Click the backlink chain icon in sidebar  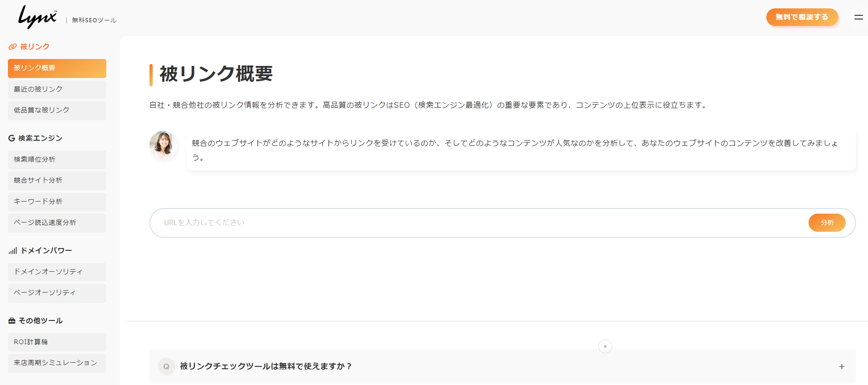click(x=13, y=47)
